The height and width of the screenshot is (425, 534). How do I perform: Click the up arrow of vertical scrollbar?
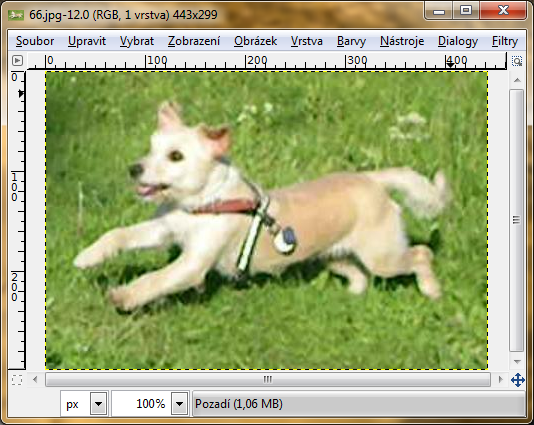[517, 80]
